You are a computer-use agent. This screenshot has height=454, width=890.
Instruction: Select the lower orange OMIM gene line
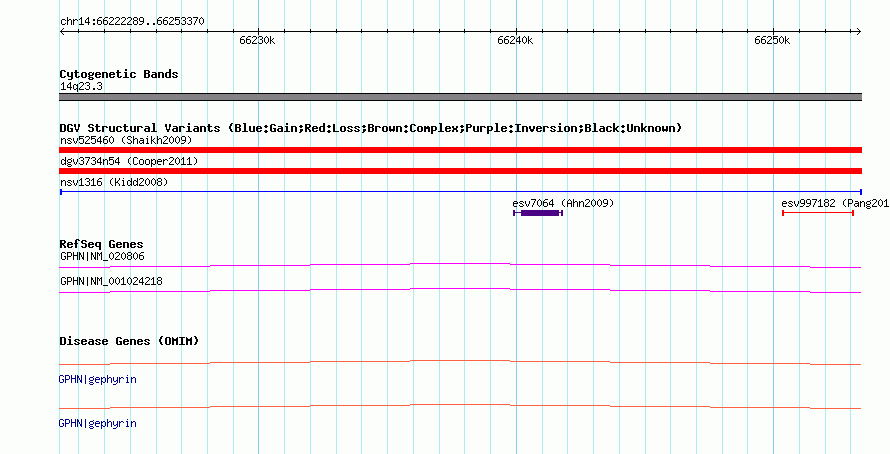pos(460,406)
